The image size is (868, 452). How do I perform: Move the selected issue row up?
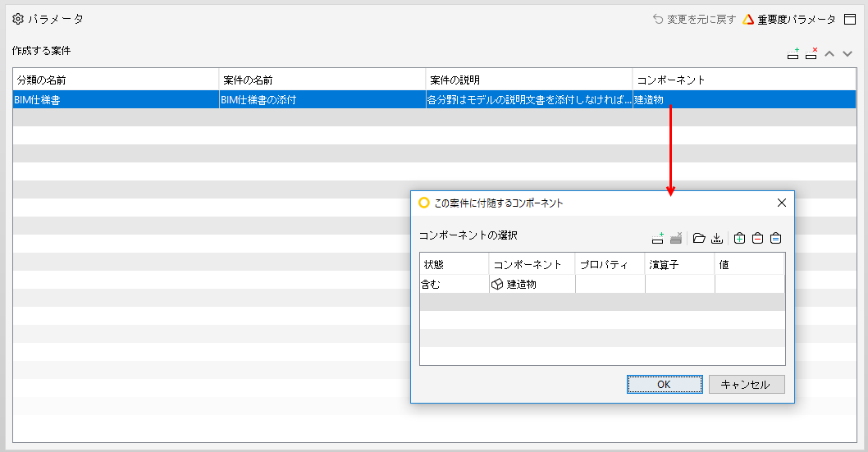829,53
